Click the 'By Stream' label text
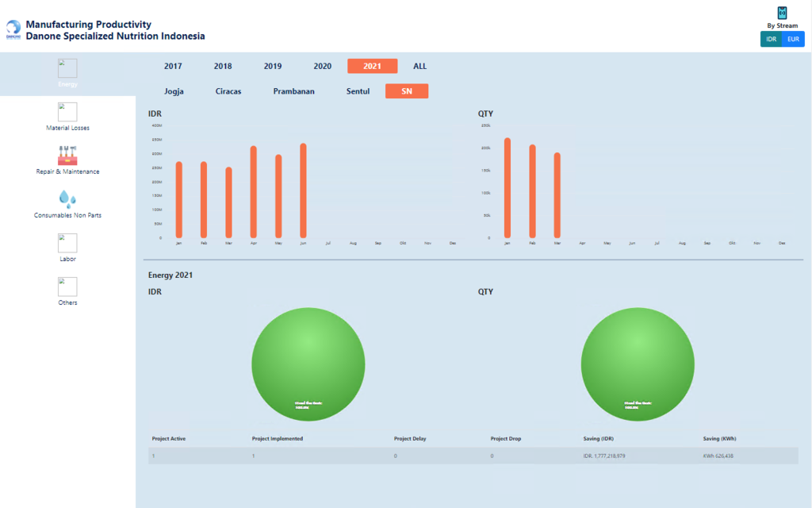This screenshot has width=812, height=508. (x=782, y=25)
